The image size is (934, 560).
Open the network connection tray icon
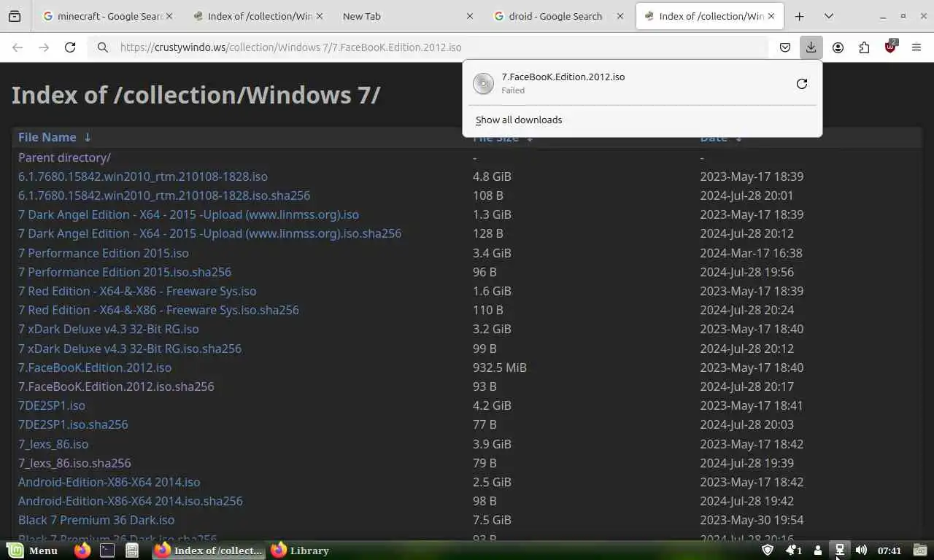point(840,551)
